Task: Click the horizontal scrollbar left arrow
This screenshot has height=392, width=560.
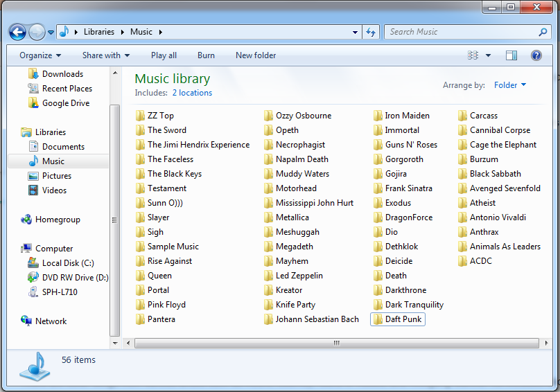Action: point(128,344)
